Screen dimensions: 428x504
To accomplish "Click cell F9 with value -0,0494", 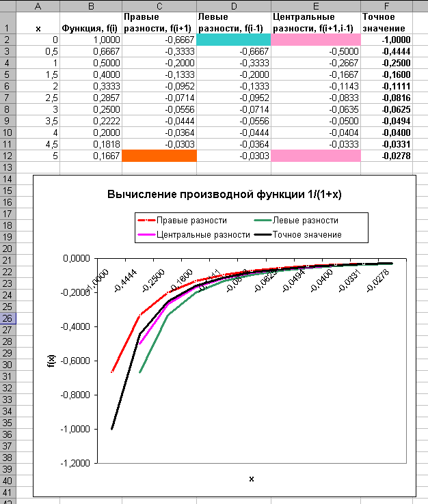I will click(x=386, y=121).
